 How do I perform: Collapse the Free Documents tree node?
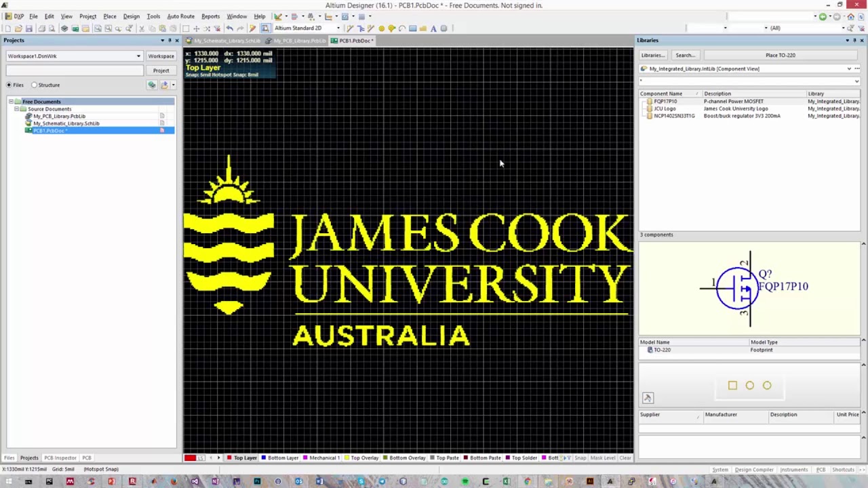[11, 102]
